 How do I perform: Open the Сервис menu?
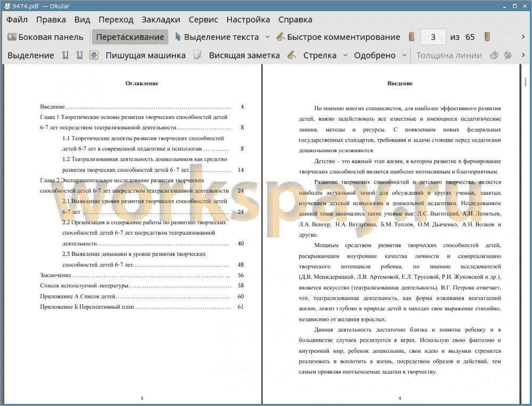click(x=203, y=20)
